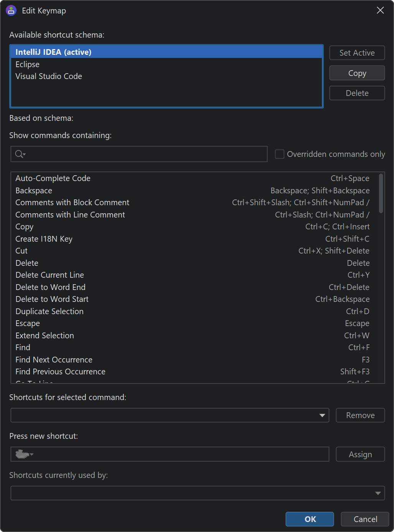Open Shortcuts for selected command dropdown

click(322, 415)
